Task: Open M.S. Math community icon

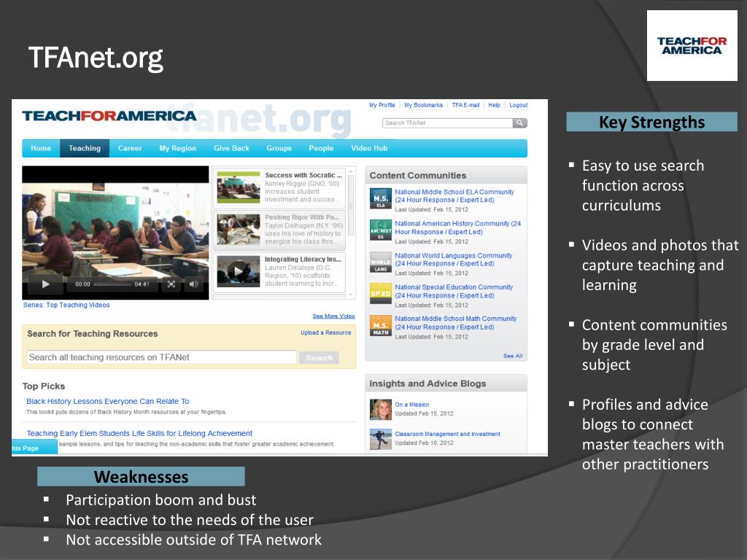Action: pyautogui.click(x=381, y=325)
